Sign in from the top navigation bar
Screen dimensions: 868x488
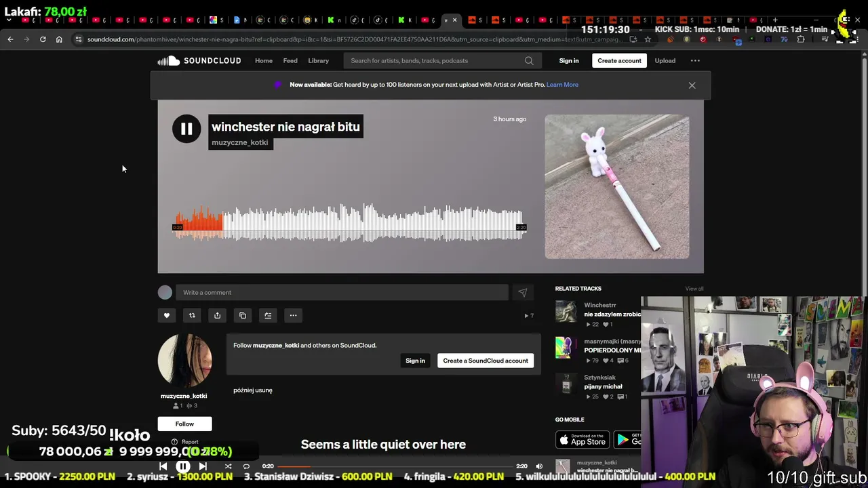tap(569, 61)
